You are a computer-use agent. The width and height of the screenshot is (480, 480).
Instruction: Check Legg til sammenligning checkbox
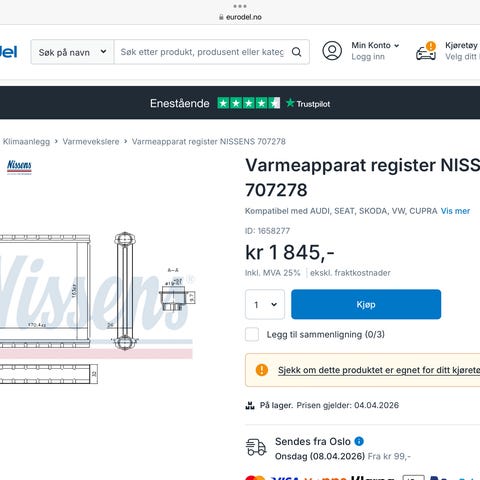click(252, 334)
